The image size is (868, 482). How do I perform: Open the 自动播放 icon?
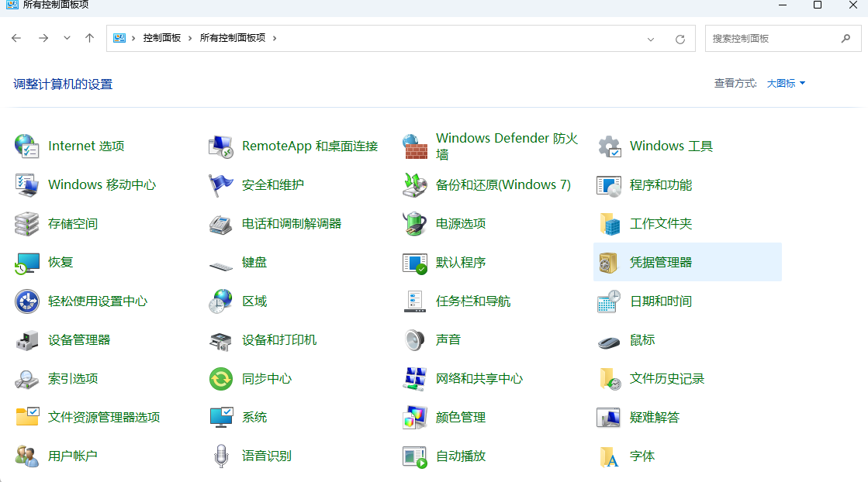point(415,456)
